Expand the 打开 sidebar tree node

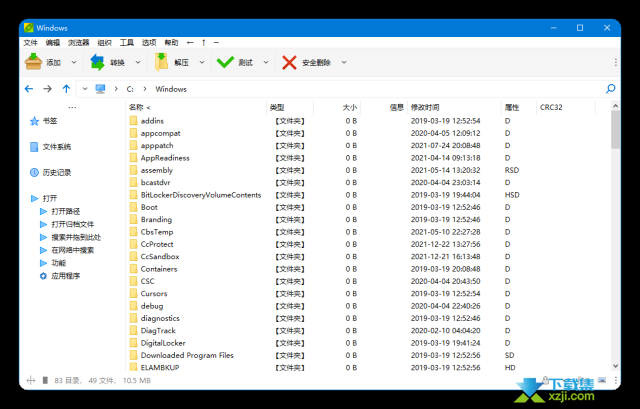[x=34, y=198]
